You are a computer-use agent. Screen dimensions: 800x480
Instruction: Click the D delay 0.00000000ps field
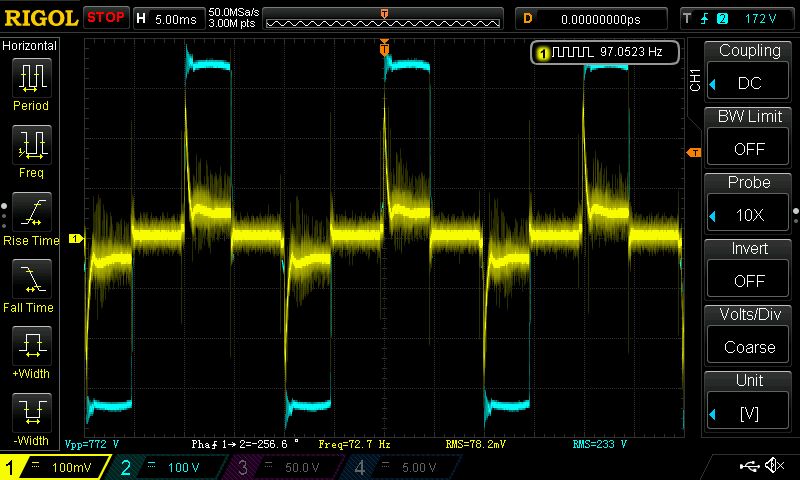pyautogui.click(x=591, y=19)
